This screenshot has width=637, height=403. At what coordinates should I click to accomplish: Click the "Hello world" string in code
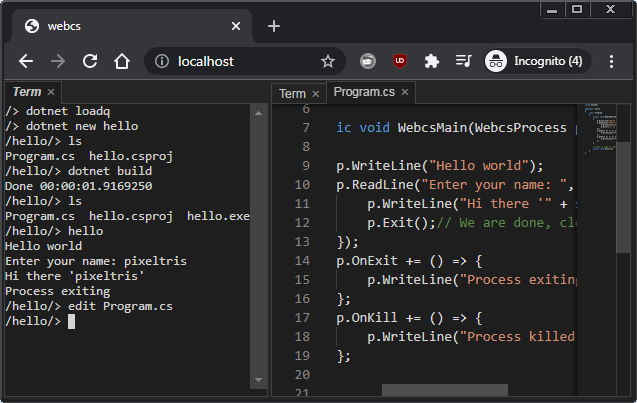[x=479, y=166]
